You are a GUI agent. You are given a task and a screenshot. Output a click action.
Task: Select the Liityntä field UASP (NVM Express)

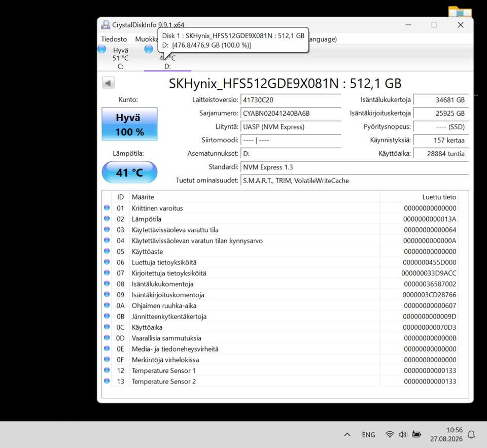[290, 127]
